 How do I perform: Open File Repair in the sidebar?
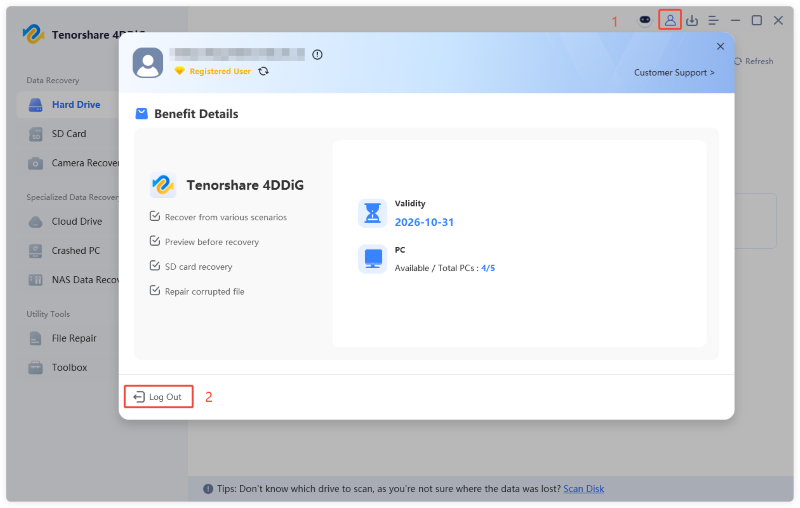pyautogui.click(x=68, y=338)
